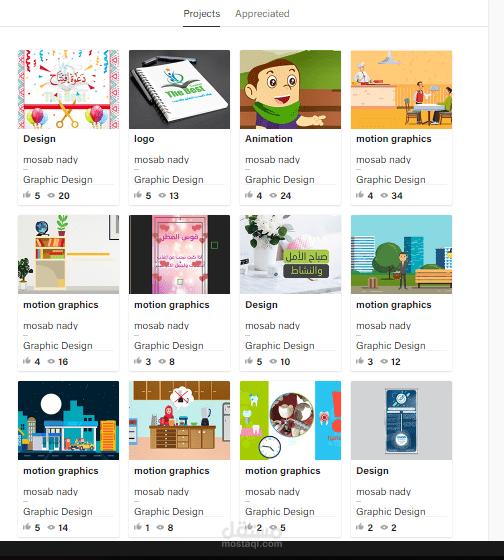Click 'Design' title under blue banner thumbnail
Viewport: 504px width, 560px height.
click(x=372, y=471)
